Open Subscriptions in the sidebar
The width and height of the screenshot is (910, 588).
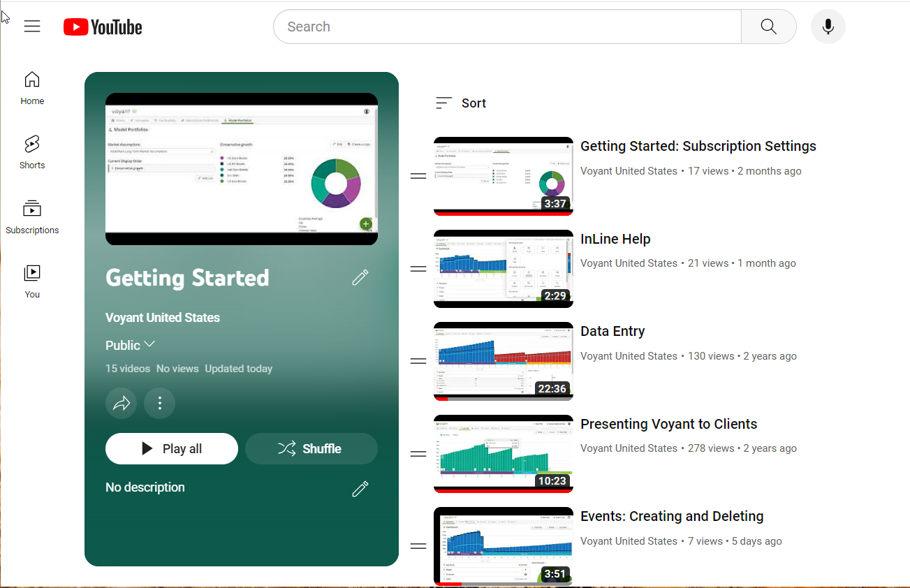click(x=32, y=217)
